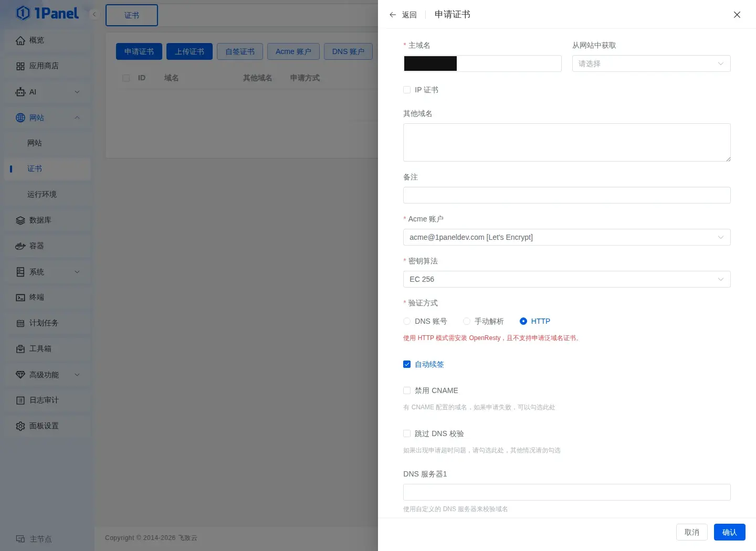Click into the 备注 input field
The height and width of the screenshot is (551, 756).
(x=567, y=195)
